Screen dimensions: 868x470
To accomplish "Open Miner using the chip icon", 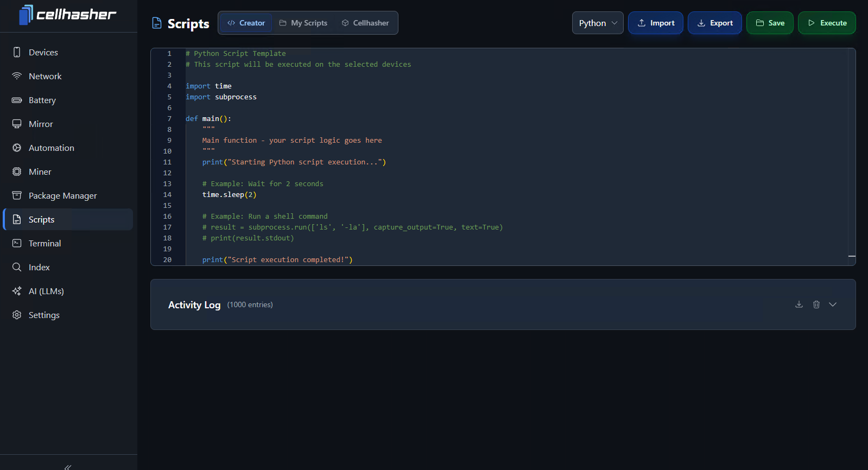I will coord(17,172).
